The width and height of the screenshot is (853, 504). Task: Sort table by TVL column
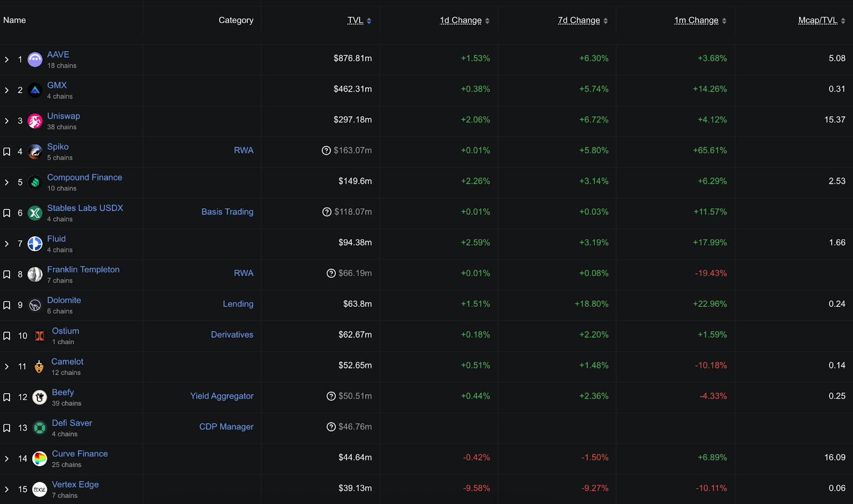[359, 20]
